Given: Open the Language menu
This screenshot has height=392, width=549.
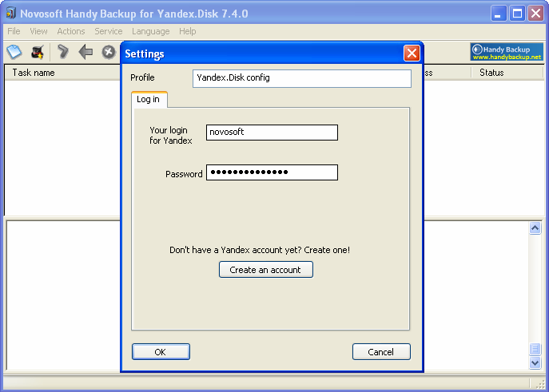Looking at the screenshot, I should pyautogui.click(x=150, y=31).
